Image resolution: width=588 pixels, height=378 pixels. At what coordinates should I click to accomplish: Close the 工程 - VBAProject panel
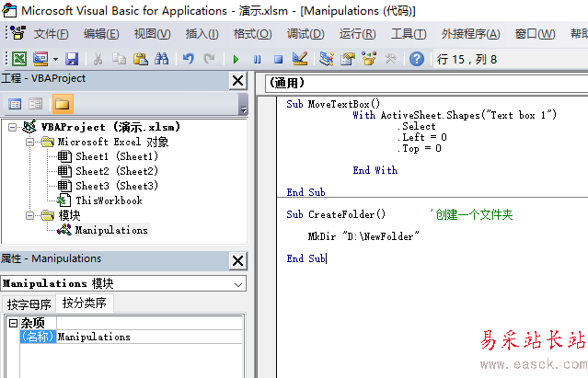click(x=237, y=81)
